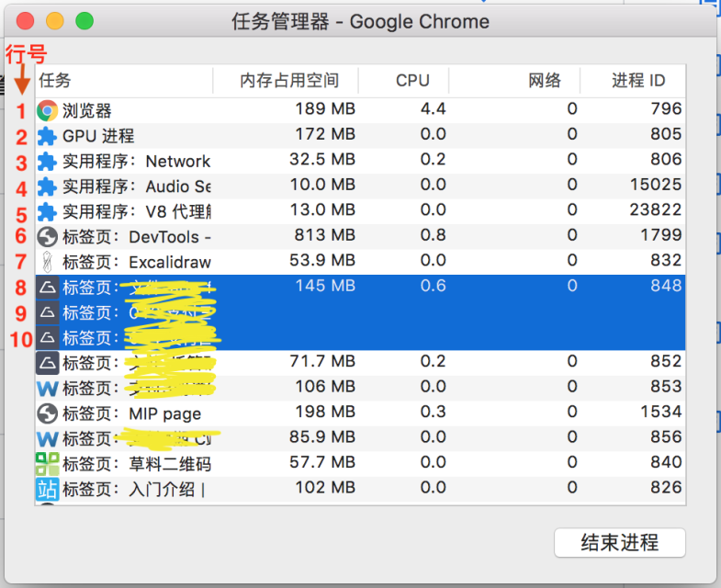The width and height of the screenshot is (721, 588).
Task: Click the Excalidraw tab icon
Action: [x=47, y=262]
